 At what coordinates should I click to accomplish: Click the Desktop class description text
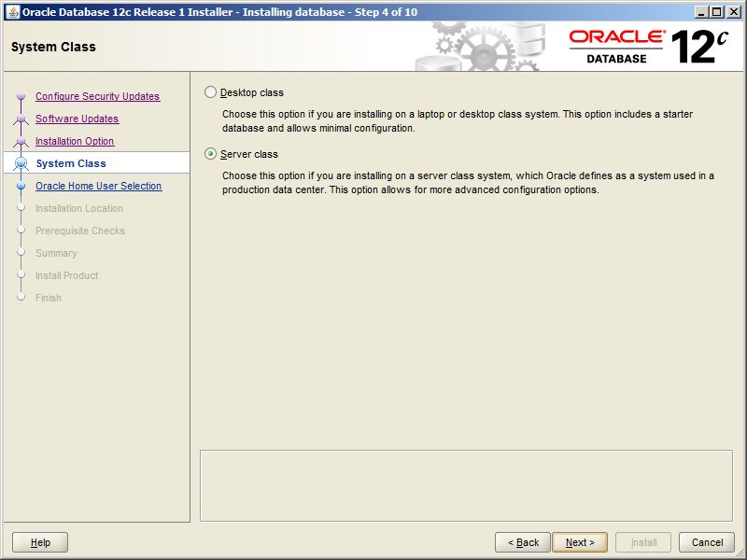458,121
